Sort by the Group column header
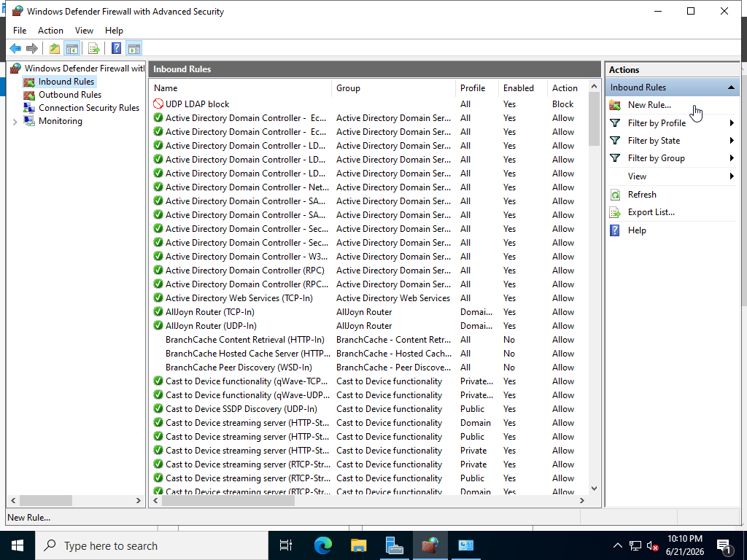This screenshot has height=560, width=747. click(393, 88)
